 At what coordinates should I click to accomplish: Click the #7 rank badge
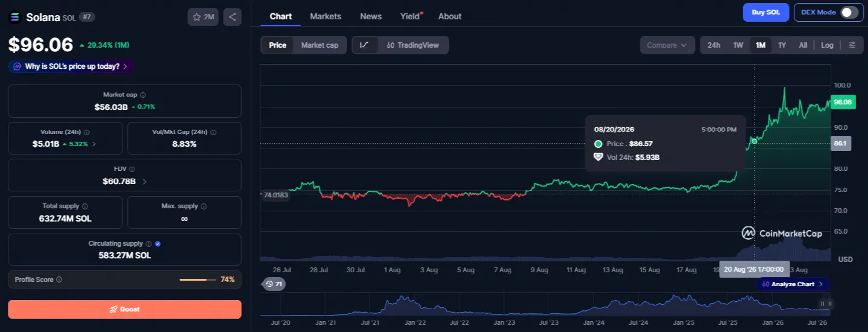tap(87, 18)
